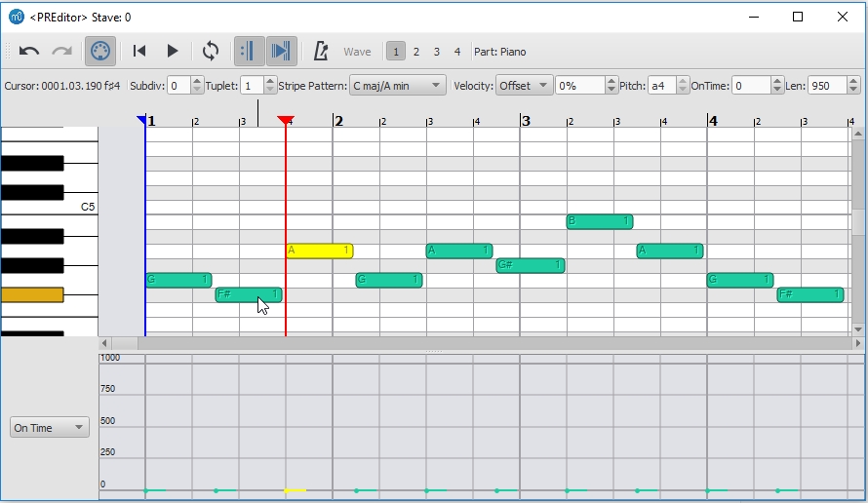Open the Stripe Pattern dropdown
Image resolution: width=868 pixels, height=503 pixels.
[398, 86]
